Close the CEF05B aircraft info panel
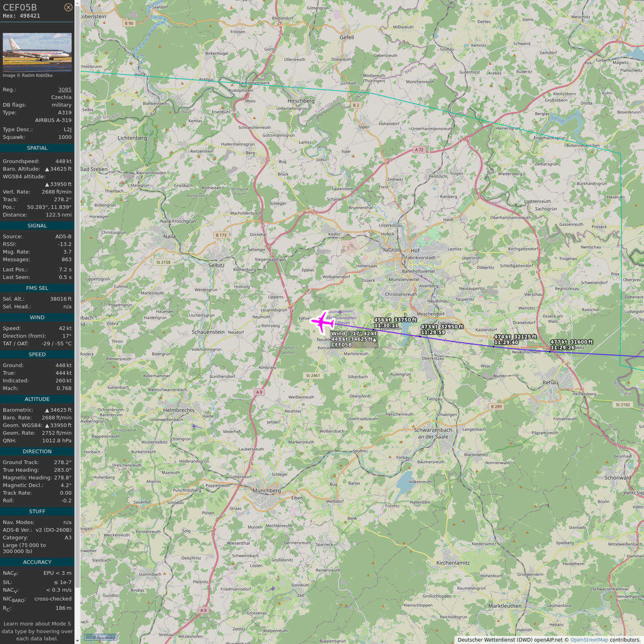 coord(68,7)
